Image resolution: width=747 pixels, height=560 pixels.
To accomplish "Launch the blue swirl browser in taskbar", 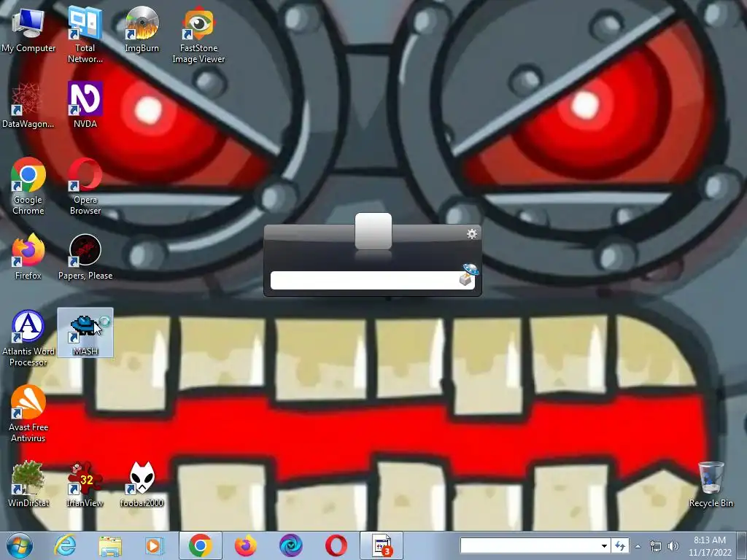I will coord(290,545).
